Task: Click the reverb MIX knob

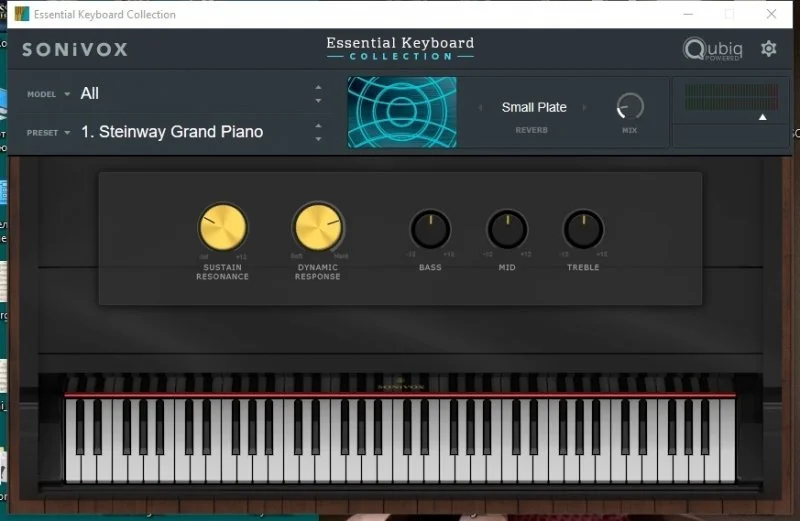Action: point(630,107)
